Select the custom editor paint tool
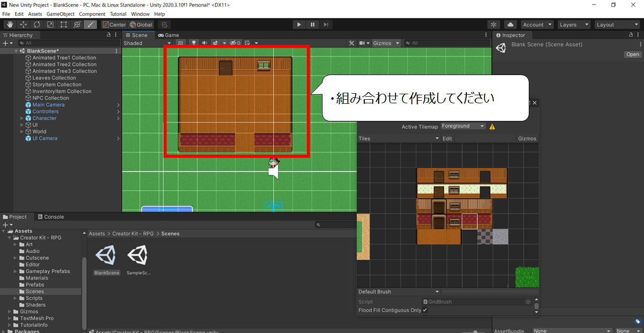 [x=91, y=25]
